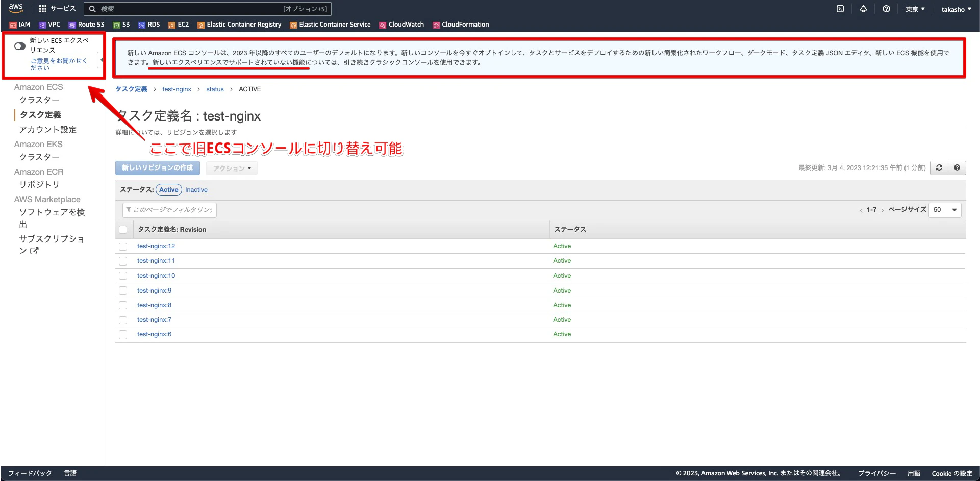Click the Route 53 bookmark icon
Viewport: 980px width, 481px height.
click(72, 25)
